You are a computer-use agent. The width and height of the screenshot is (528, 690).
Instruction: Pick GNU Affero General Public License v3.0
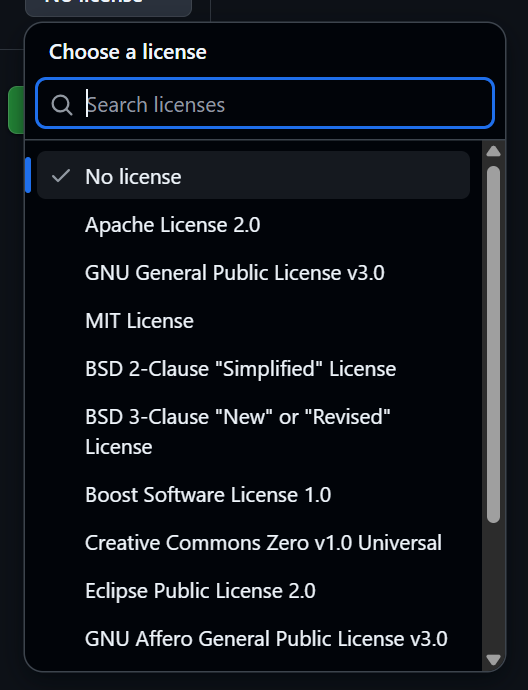click(x=253, y=639)
